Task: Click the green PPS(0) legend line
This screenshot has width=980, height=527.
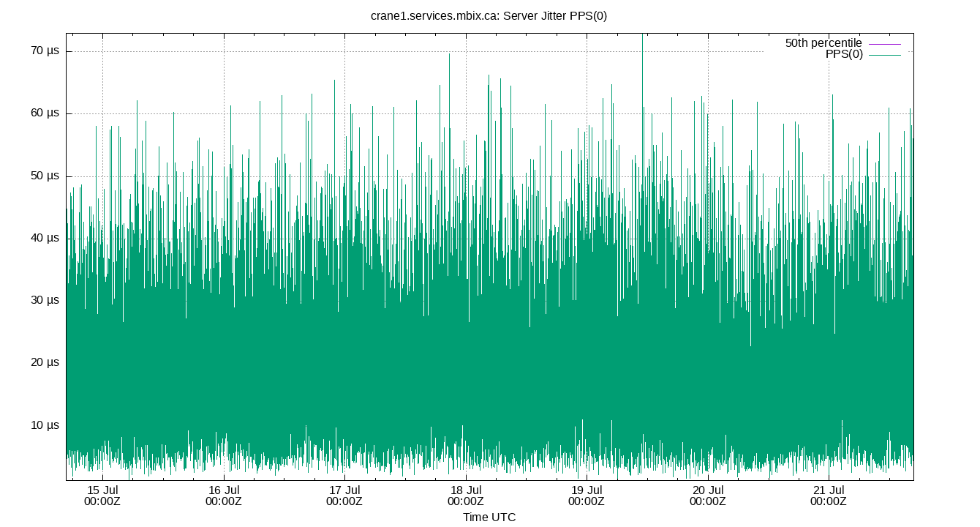Action: 884,55
